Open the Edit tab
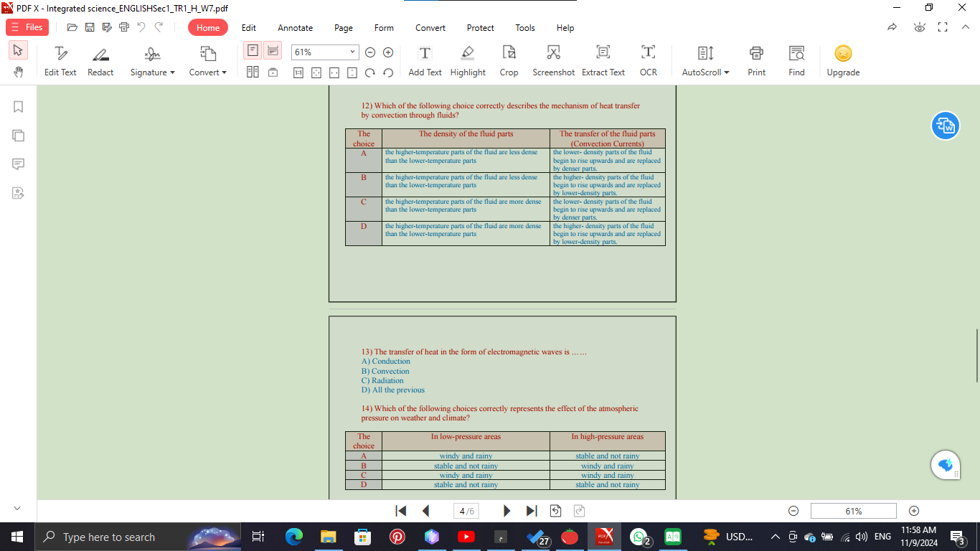Viewport: 980px width, 551px height. coord(249,28)
